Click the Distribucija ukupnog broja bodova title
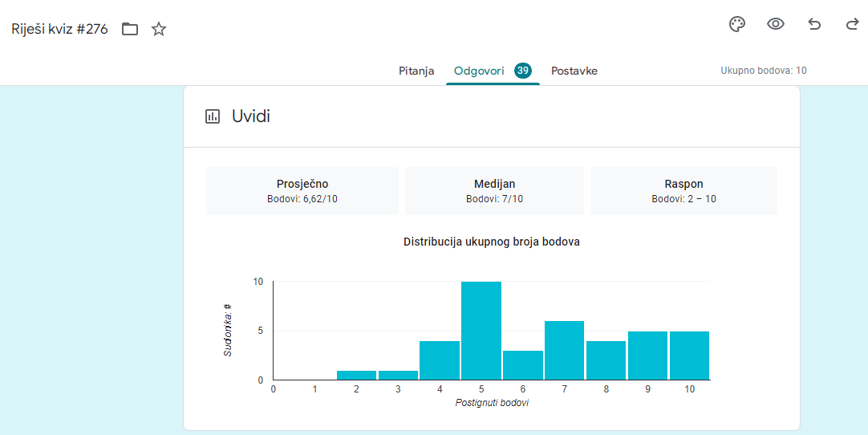Viewport: 868px width, 435px height. 492,242
